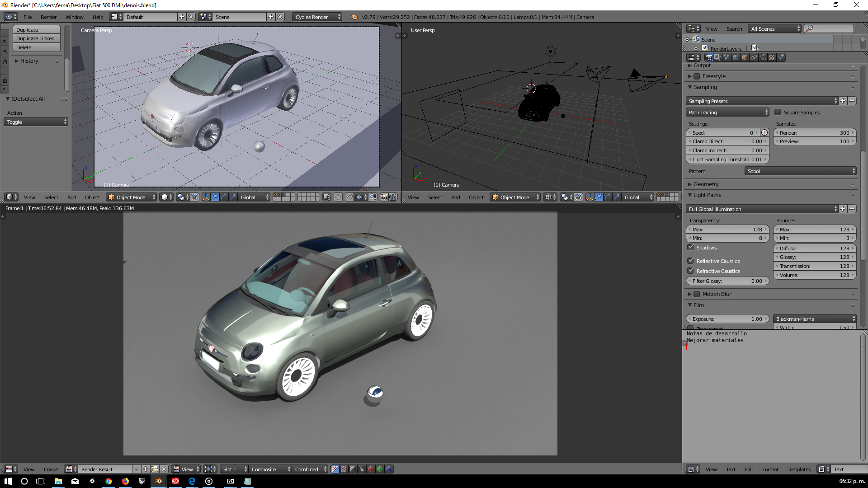This screenshot has height=488, width=868.
Task: Click the Exposure value slider
Action: pos(727,319)
